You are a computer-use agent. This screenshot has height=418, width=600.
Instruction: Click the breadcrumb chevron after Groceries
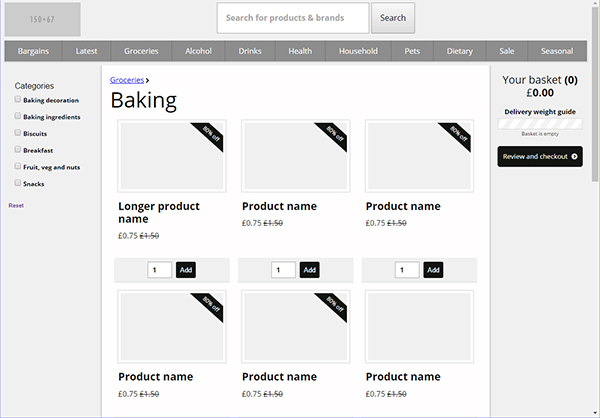click(147, 80)
